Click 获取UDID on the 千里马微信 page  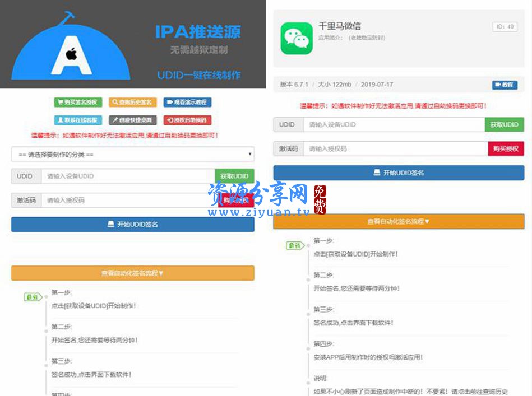504,125
